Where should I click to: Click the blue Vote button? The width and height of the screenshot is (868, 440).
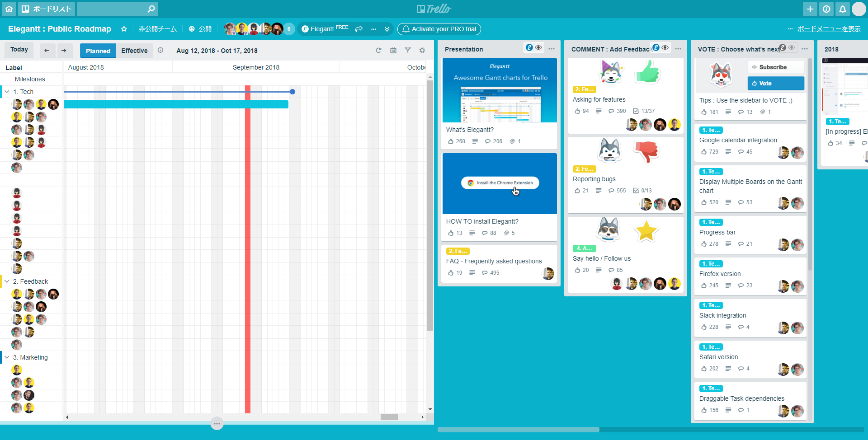coord(776,83)
